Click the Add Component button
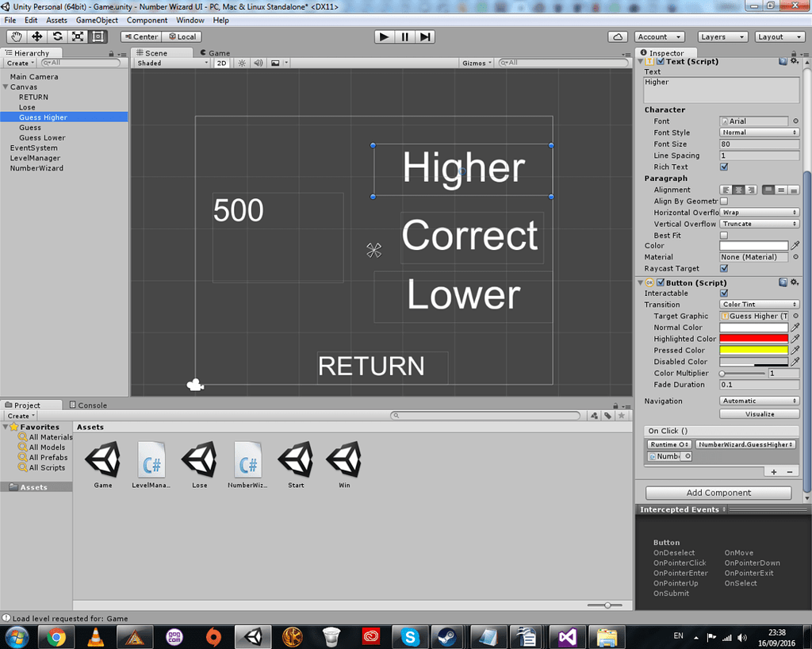Viewport: 812px width, 649px height. 718,493
